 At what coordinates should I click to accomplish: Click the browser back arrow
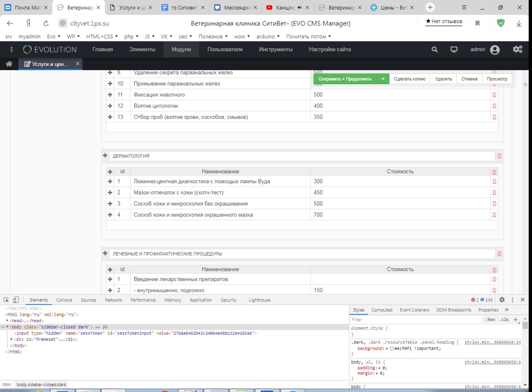pos(10,24)
